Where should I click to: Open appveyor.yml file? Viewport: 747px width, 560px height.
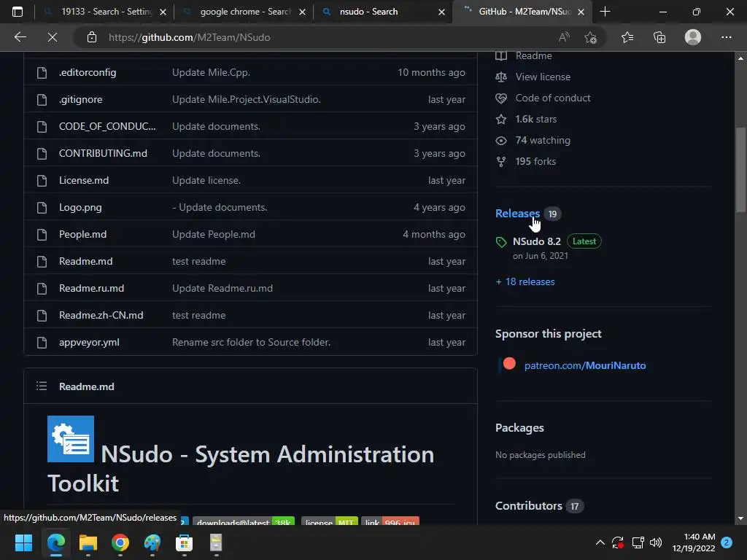pos(89,343)
